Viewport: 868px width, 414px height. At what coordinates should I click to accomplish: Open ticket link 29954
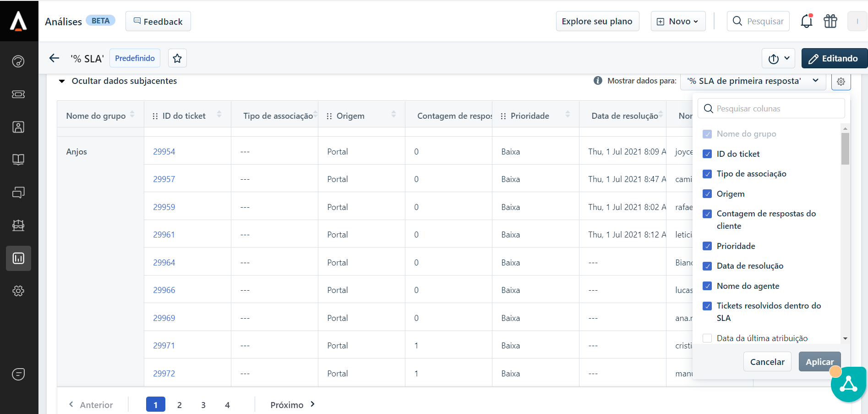pos(164,152)
